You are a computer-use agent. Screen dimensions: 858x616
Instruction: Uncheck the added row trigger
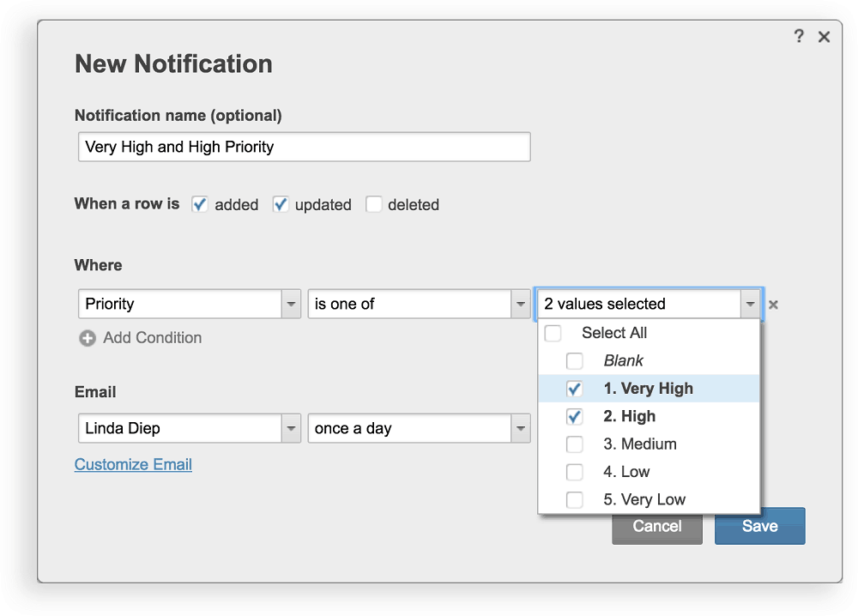coord(199,204)
